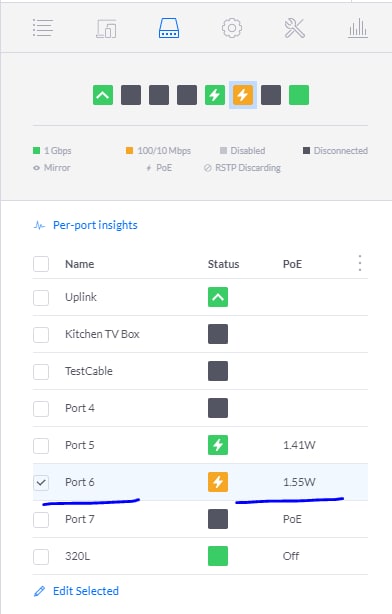The image size is (392, 614).
Task: Open the Statistics bar chart tab
Action: coord(358,28)
